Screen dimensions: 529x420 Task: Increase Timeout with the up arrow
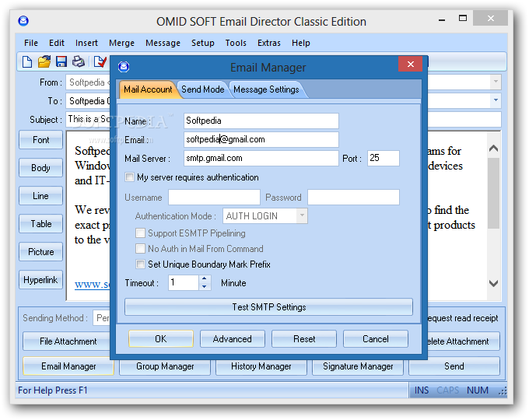click(205, 279)
